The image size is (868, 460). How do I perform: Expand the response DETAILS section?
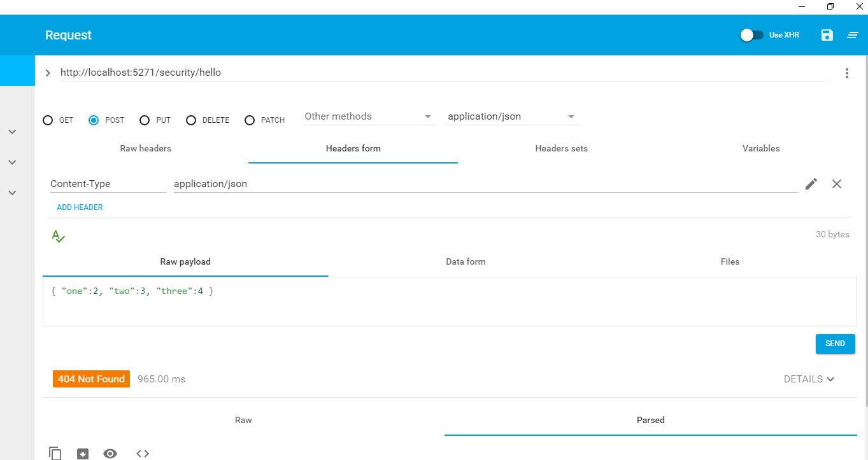click(x=809, y=379)
